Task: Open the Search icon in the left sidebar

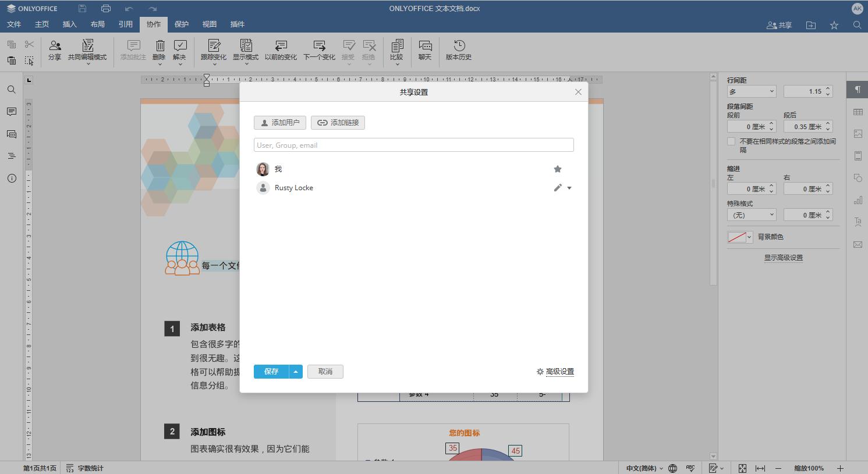Action: tap(11, 90)
